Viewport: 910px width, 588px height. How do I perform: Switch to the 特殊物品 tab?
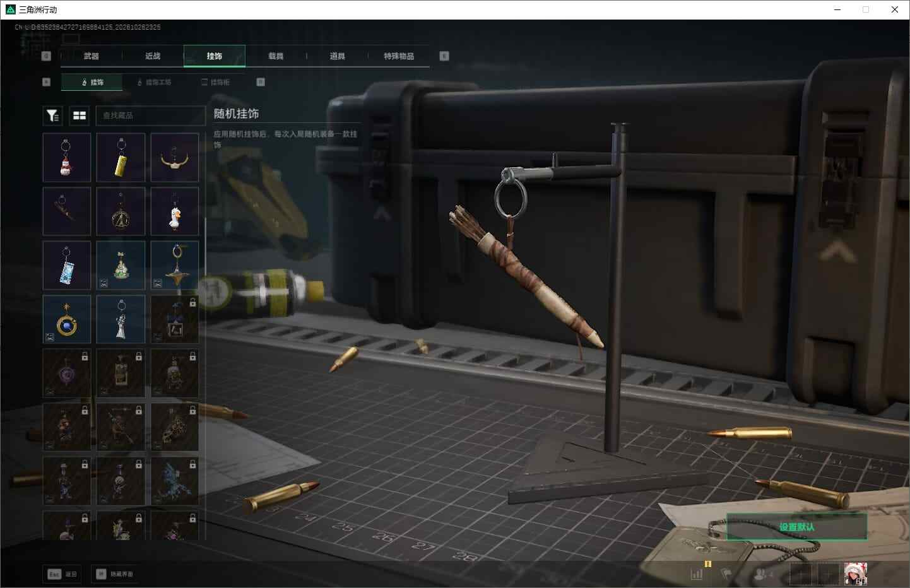point(399,56)
